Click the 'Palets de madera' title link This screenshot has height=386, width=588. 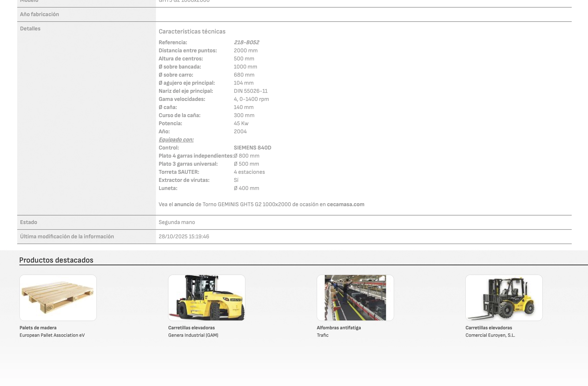[38, 328]
